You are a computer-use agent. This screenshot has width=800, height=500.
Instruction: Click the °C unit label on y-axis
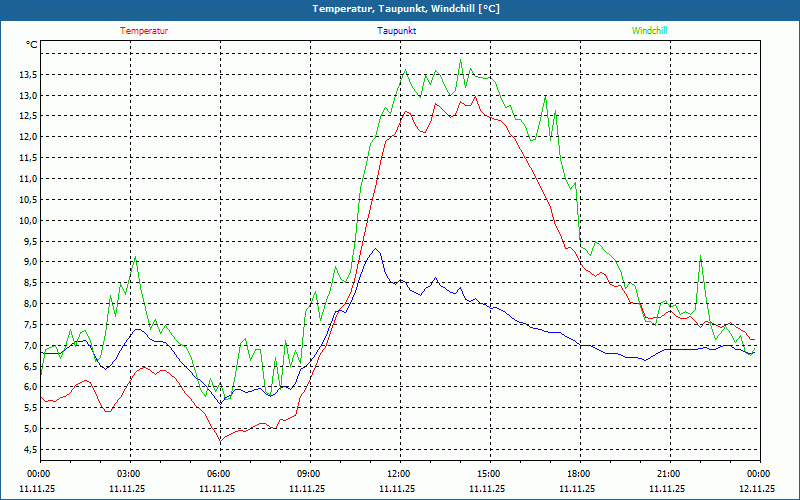tap(32, 45)
